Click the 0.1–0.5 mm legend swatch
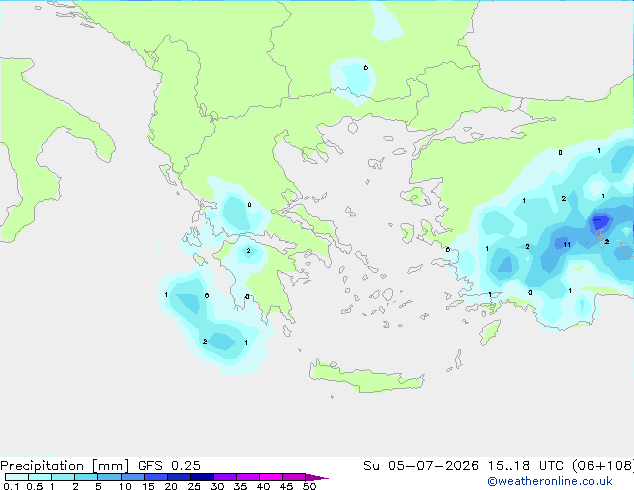634x490 pixels. [x=17, y=477]
